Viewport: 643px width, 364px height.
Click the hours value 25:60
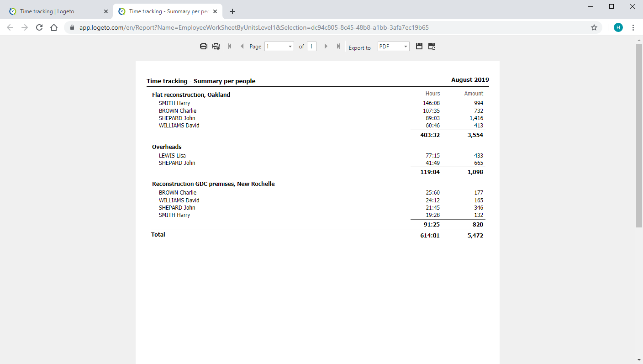click(x=433, y=193)
